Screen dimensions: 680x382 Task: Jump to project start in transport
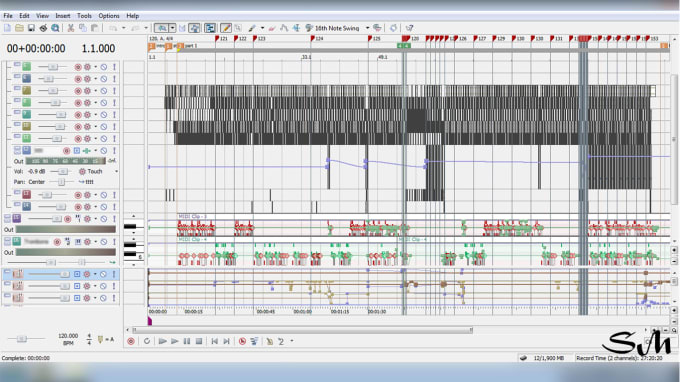(214, 341)
